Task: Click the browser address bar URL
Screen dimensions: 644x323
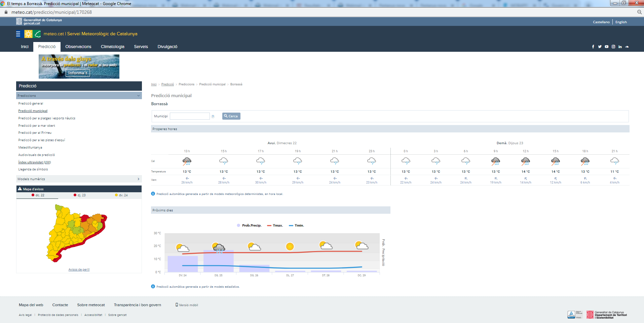Action: [51, 12]
